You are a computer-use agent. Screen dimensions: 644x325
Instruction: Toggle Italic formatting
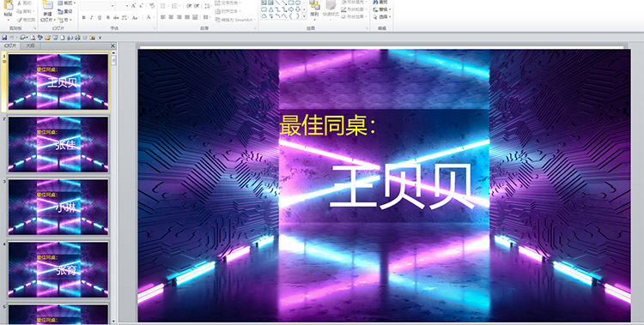click(92, 18)
